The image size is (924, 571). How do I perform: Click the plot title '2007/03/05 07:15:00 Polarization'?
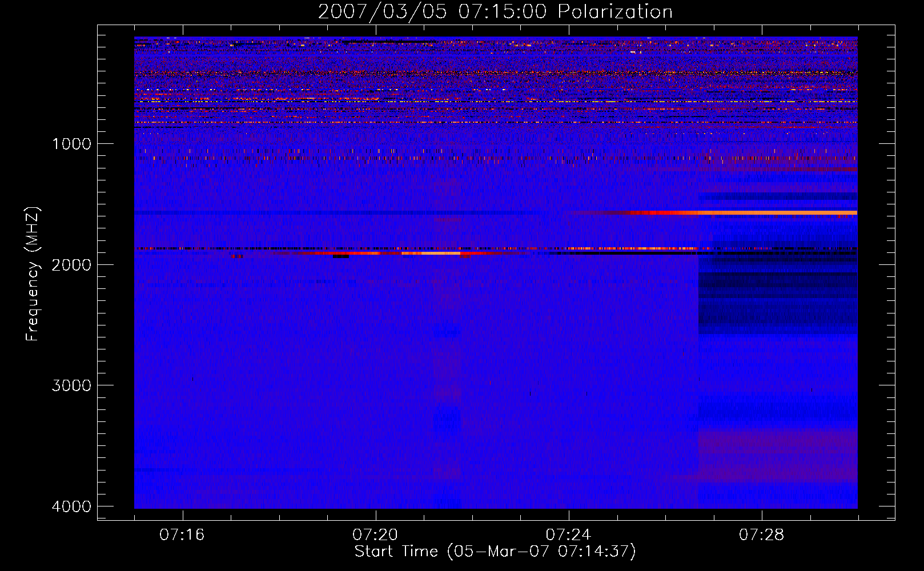[495, 12]
